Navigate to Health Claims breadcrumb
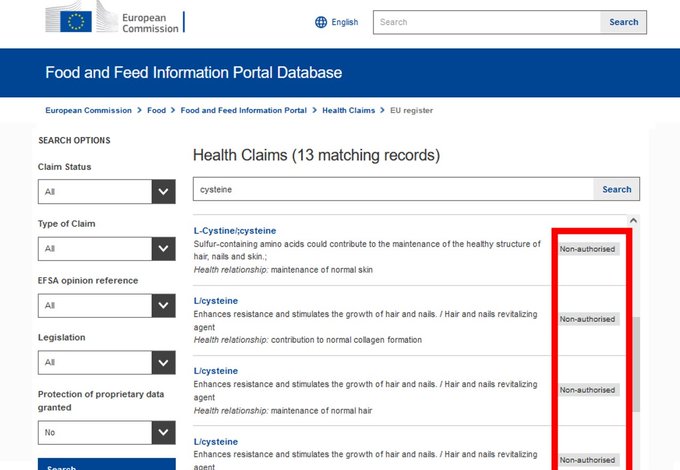The height and width of the screenshot is (470, 680). pyautogui.click(x=350, y=110)
